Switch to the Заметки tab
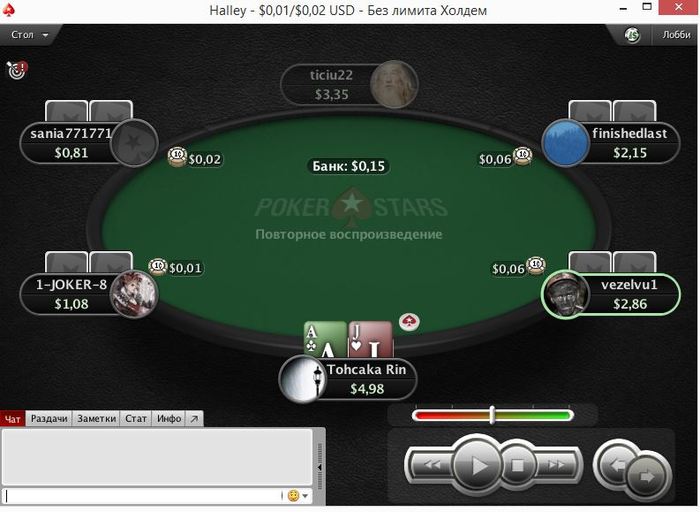 [96, 419]
